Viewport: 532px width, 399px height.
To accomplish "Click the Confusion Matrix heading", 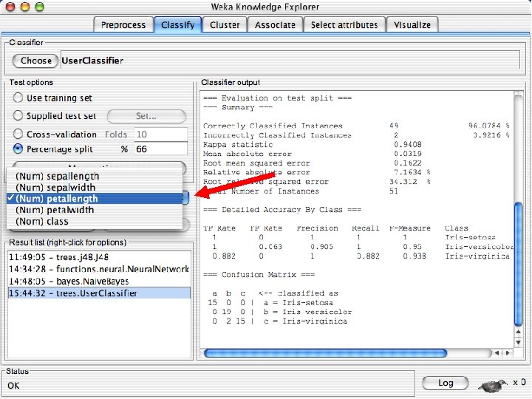I will [x=259, y=274].
